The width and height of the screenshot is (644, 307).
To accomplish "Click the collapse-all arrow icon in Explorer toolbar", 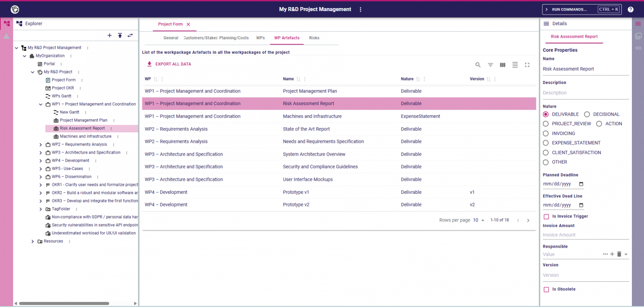I will click(x=120, y=35).
